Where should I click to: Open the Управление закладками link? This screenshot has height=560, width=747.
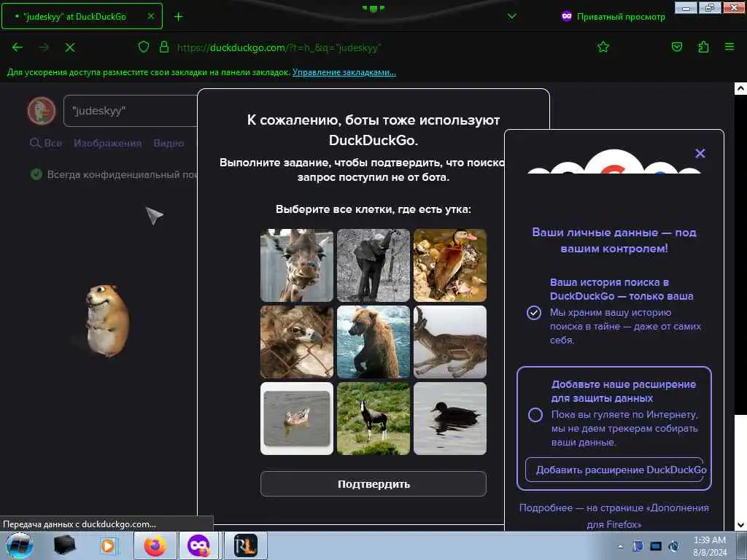tap(344, 72)
